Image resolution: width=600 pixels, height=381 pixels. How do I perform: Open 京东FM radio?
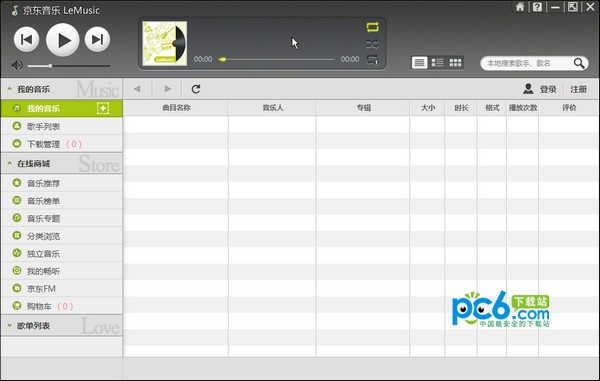pos(62,288)
